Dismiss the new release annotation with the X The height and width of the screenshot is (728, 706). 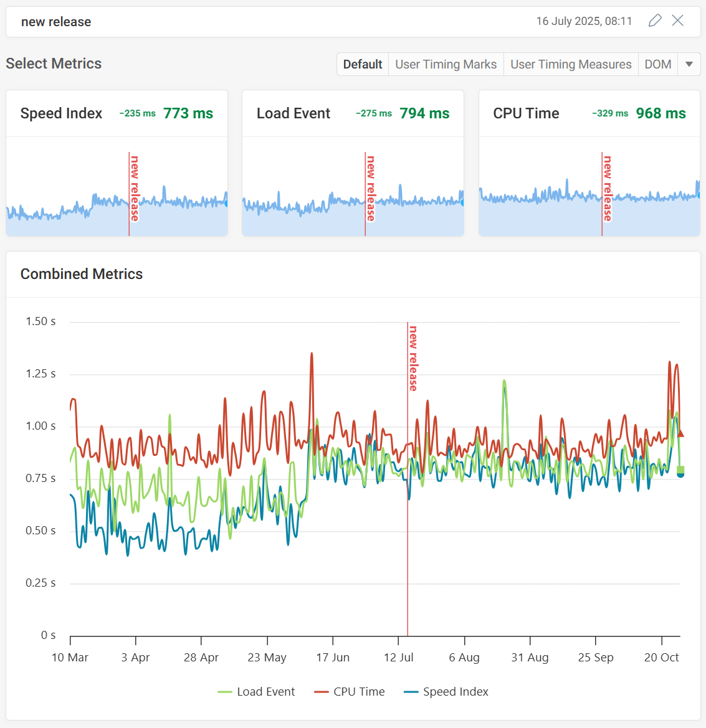pos(678,21)
